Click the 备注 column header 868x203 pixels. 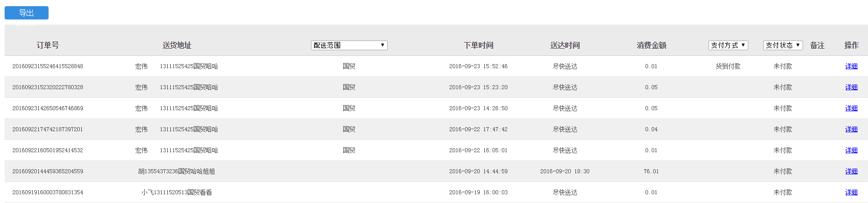[x=817, y=45]
